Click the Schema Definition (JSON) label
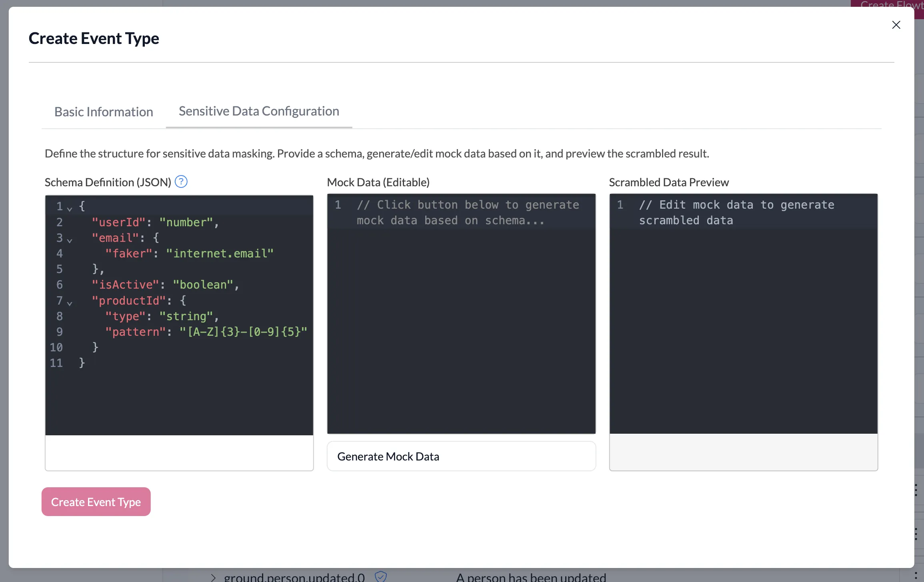Screen dimensions: 924x582 pyautogui.click(x=108, y=182)
